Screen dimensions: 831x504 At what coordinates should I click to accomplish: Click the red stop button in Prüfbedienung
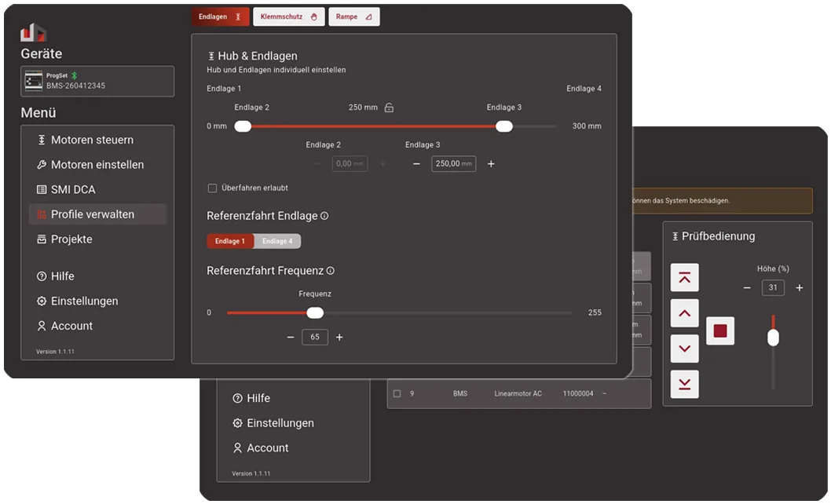[720, 331]
